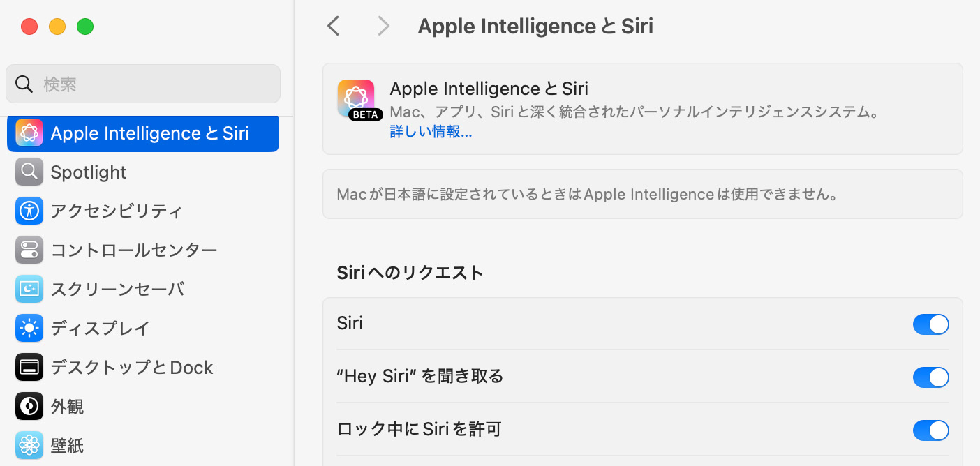Click the Apple Intelligence BETA header icon
980x466 pixels.
[x=357, y=99]
